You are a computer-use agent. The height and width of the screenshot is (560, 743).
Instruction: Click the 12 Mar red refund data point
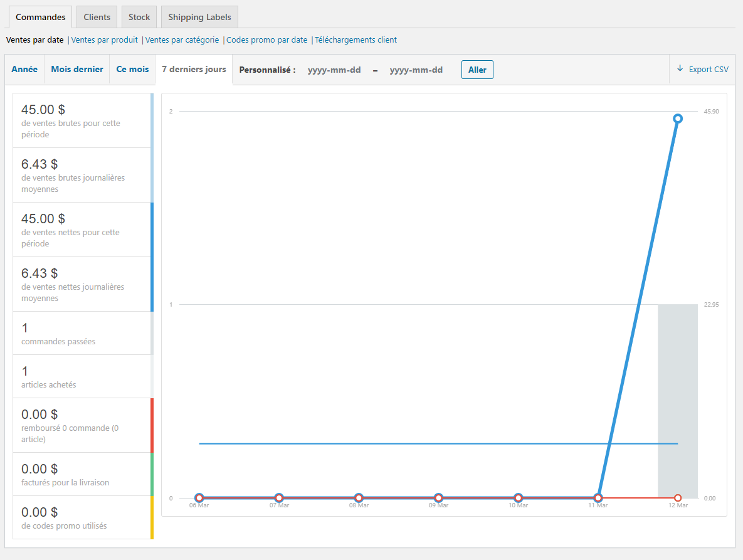pos(678,498)
